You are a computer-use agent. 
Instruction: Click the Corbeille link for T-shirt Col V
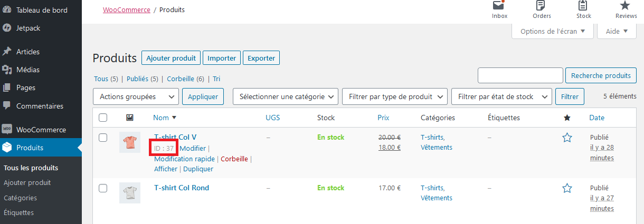click(234, 159)
